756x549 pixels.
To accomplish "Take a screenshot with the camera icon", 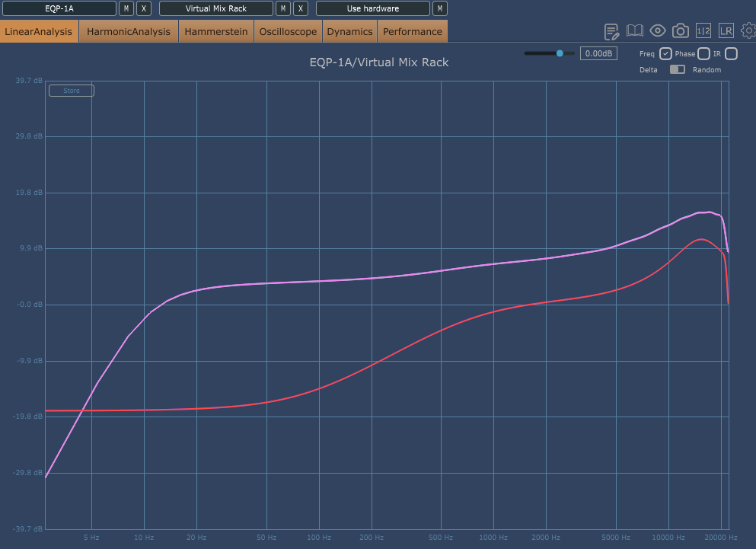I will (x=680, y=30).
